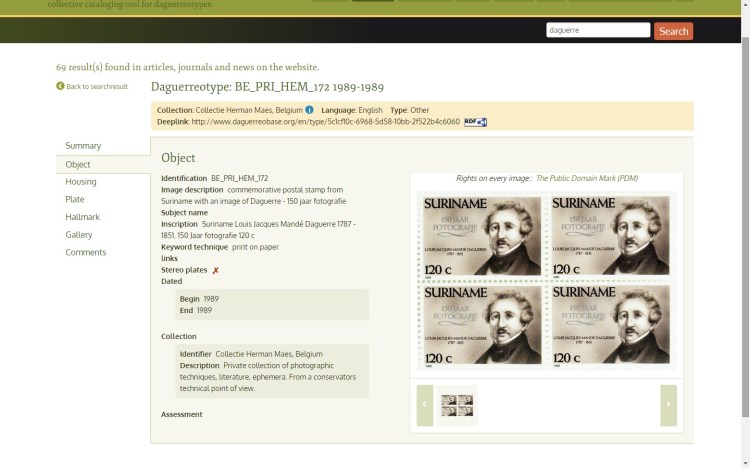750x468 pixels.
Task: Open the Public Domain Mark (PDM) link
Action: 587,178
